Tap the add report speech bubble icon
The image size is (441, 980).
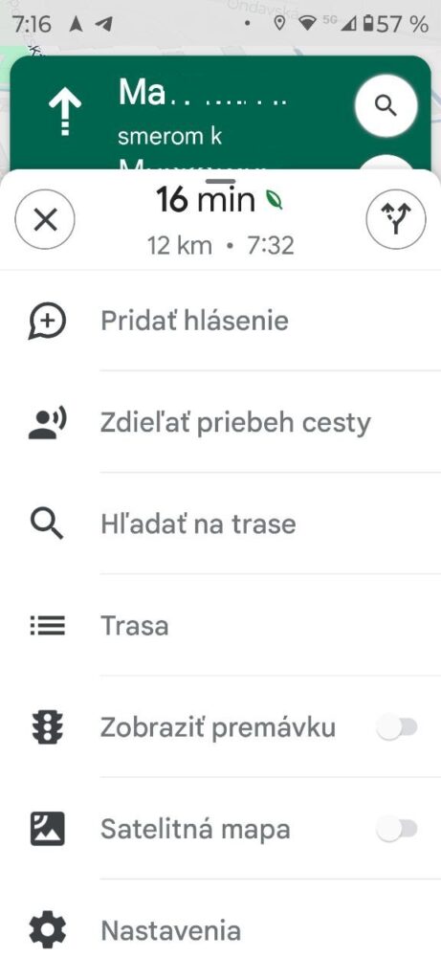(48, 322)
